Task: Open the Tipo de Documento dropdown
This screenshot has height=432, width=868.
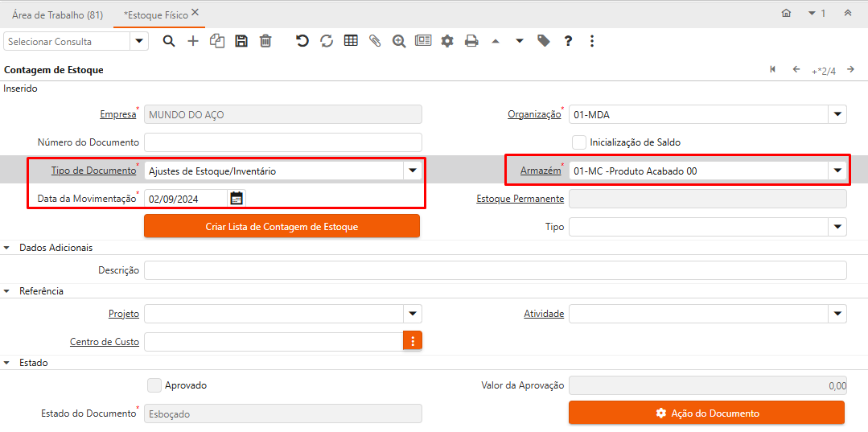Action: coord(413,171)
